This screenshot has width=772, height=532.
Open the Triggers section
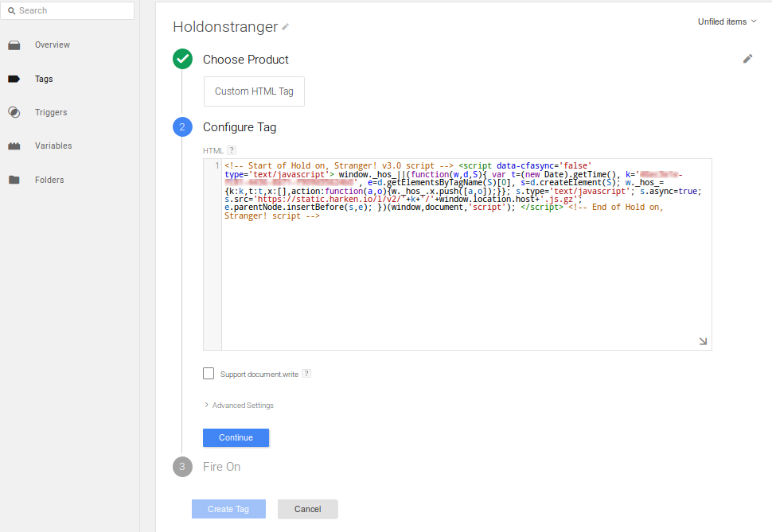[51, 112]
